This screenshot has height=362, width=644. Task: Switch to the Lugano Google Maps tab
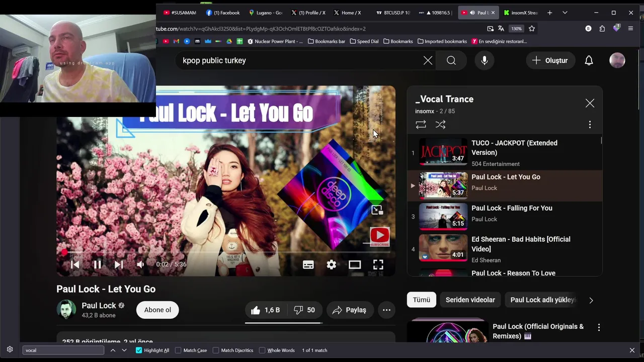coord(266,13)
